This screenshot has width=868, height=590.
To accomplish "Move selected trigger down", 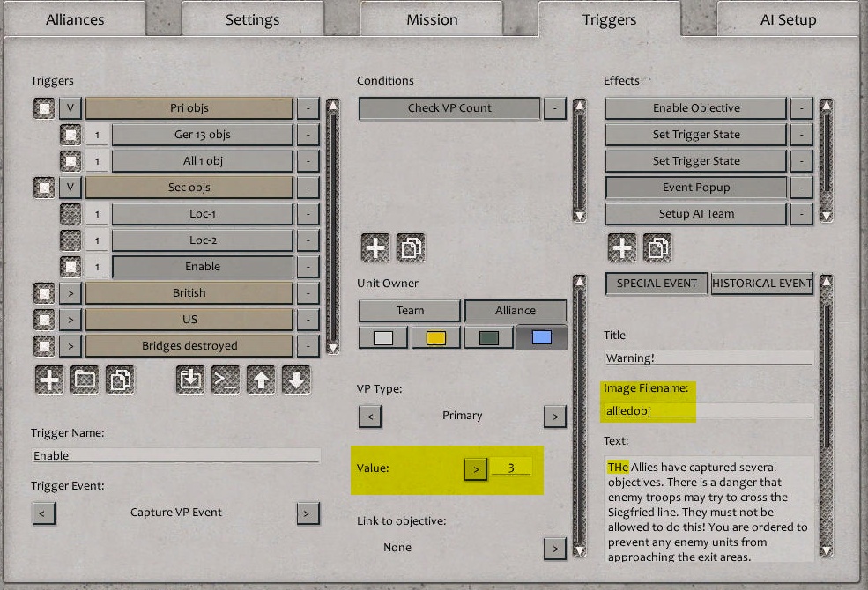I will click(x=296, y=380).
